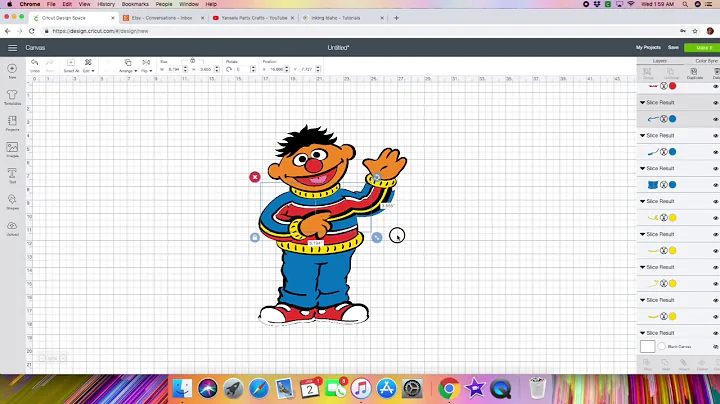
Task: Click the Position X stepper arrows
Action: coord(287,69)
